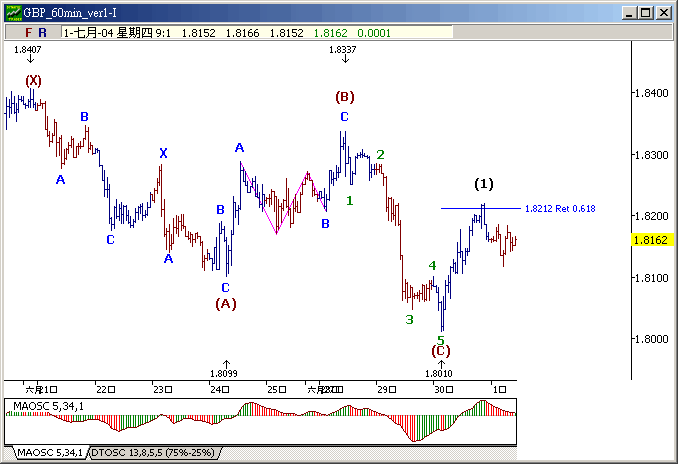Click the 1.8000 price axis label

pyautogui.click(x=652, y=339)
